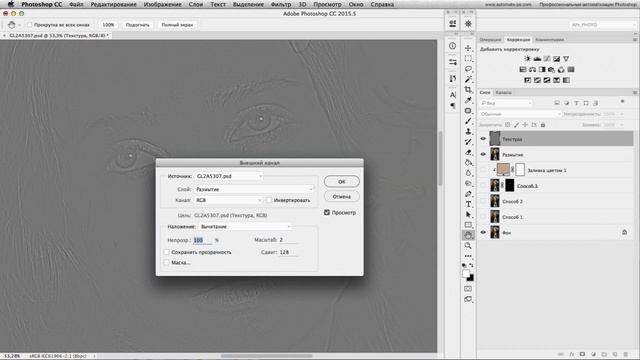Click the Полный экран button
This screenshot has height=360, width=640.
coord(177,25)
